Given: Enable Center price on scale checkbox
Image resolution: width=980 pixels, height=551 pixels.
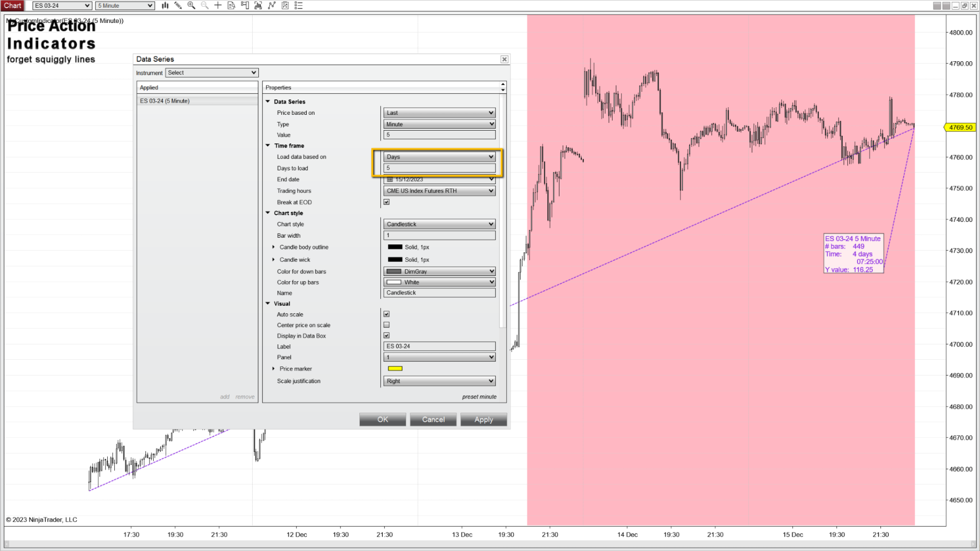Looking at the screenshot, I should click(386, 325).
